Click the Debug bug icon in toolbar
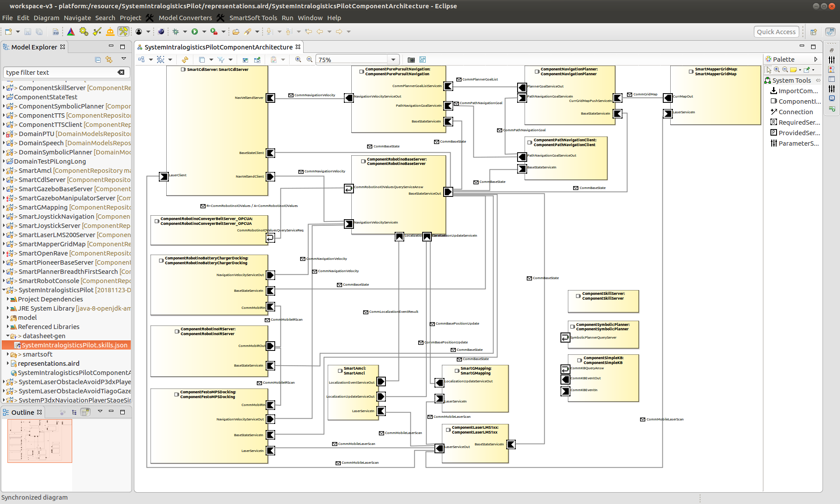The height and width of the screenshot is (504, 840). point(176,31)
